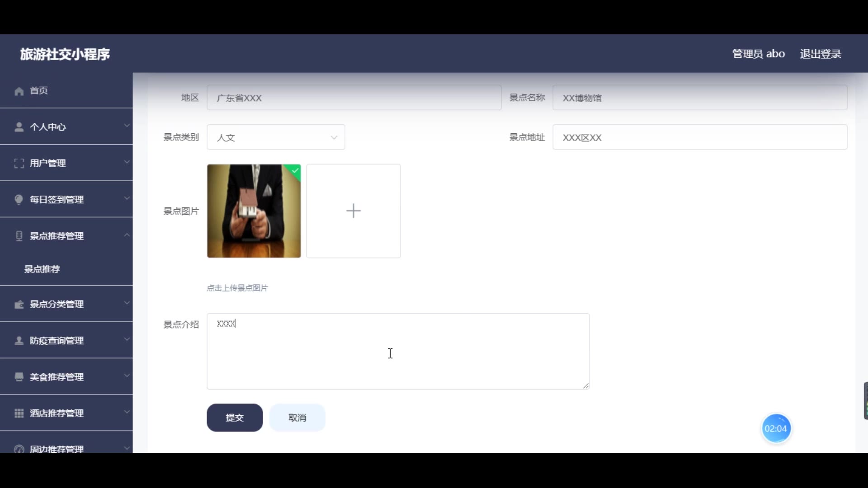Click the blue 02:04 timer bubble
The height and width of the screenshot is (488, 868).
pos(776,428)
